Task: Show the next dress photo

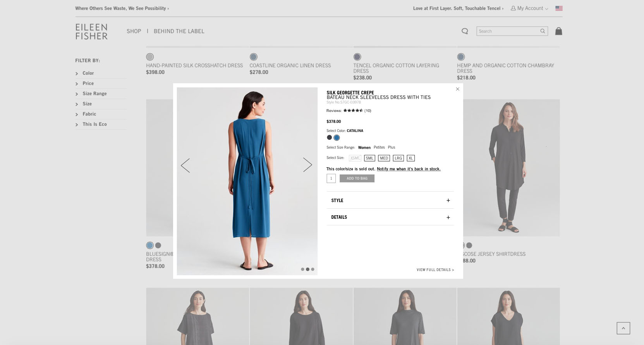Action: click(307, 165)
